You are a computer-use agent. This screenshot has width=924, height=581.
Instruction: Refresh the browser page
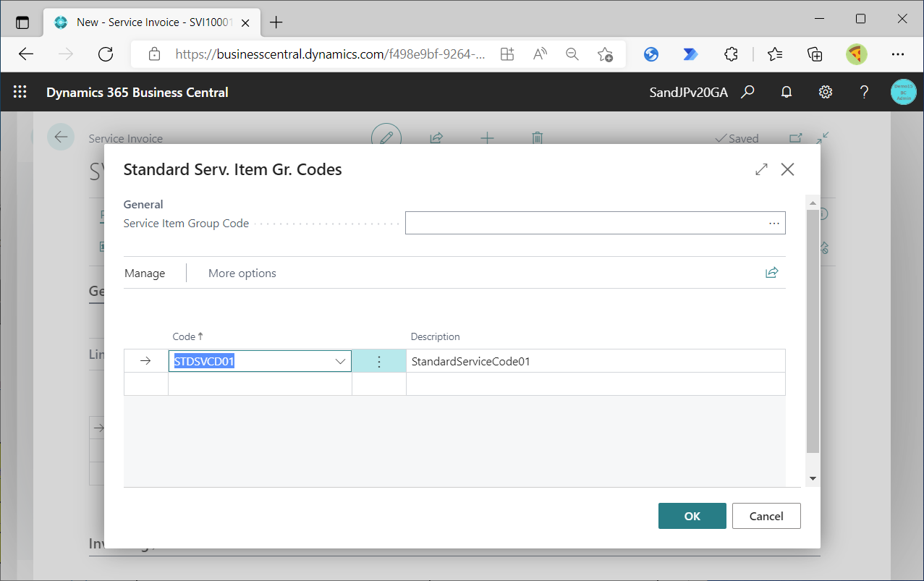click(106, 54)
